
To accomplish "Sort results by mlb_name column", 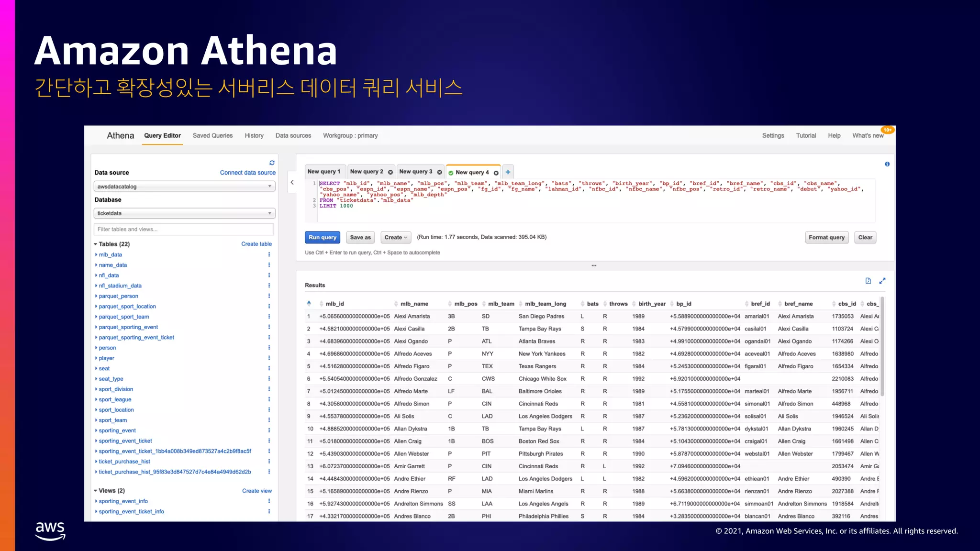I will (414, 304).
